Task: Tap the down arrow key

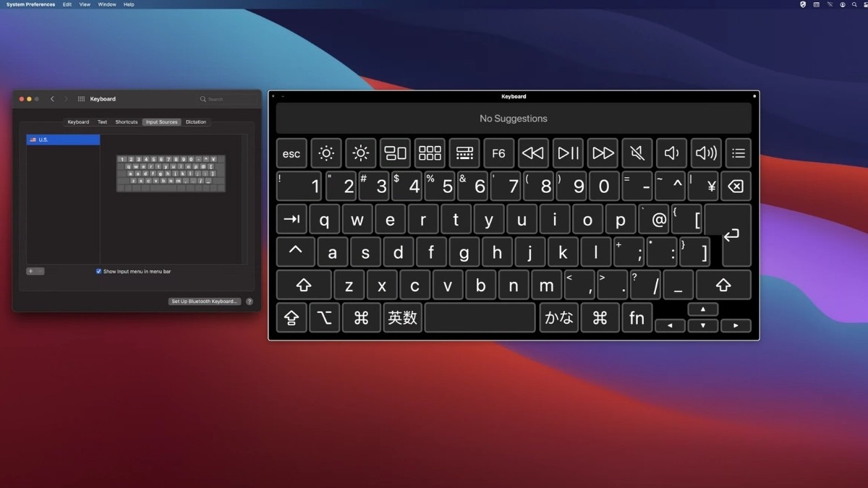Action: [702, 326]
